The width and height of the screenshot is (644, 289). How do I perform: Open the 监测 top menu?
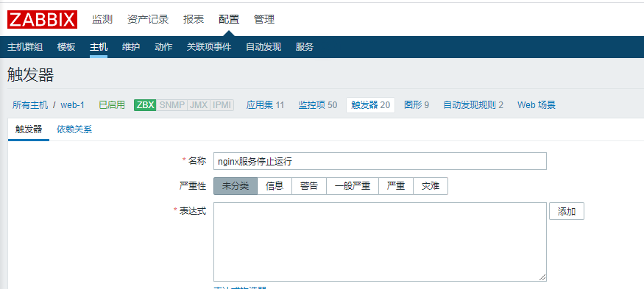pyautogui.click(x=102, y=19)
